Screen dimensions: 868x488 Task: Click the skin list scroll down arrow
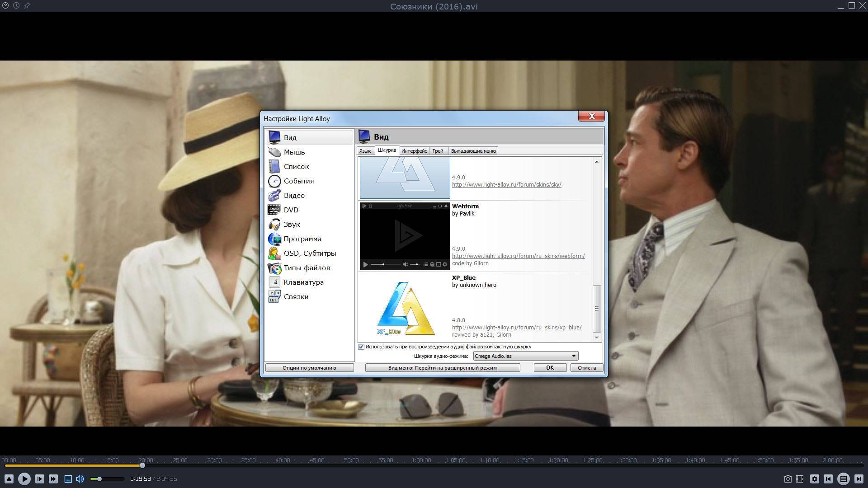(597, 338)
